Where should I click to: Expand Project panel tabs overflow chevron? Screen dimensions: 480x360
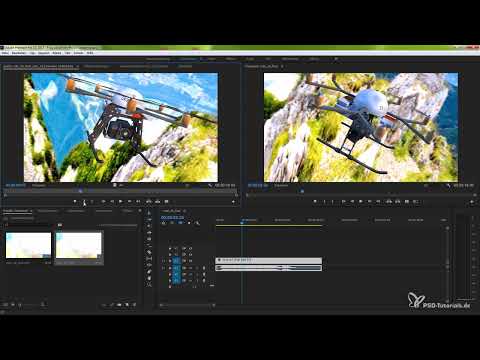pos(140,211)
